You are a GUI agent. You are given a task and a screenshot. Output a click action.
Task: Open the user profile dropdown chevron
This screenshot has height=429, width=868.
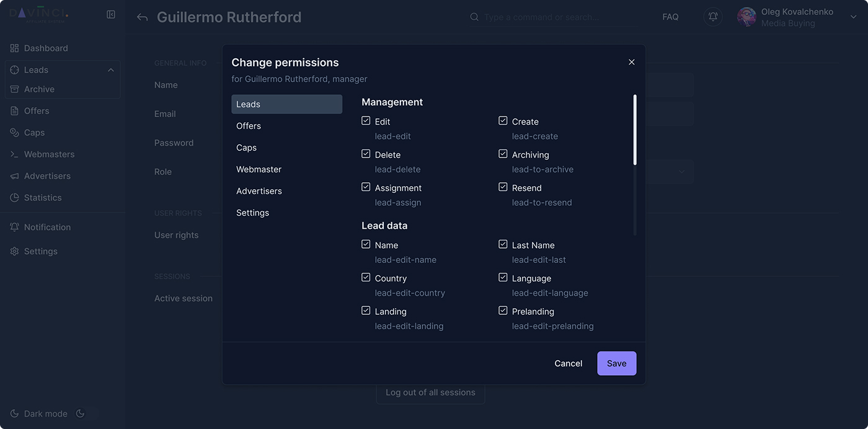(853, 17)
